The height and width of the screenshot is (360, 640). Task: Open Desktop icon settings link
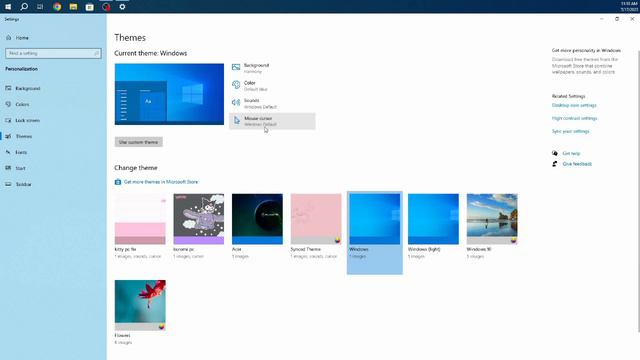(x=574, y=105)
